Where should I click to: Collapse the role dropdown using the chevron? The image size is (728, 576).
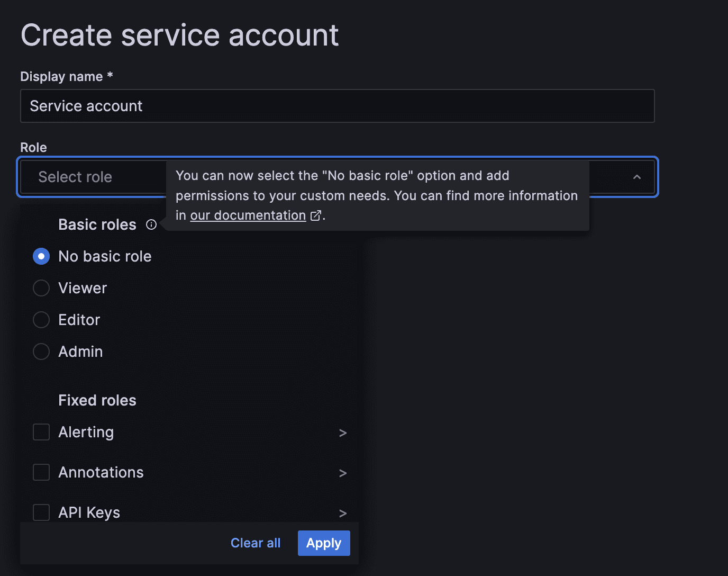click(637, 177)
